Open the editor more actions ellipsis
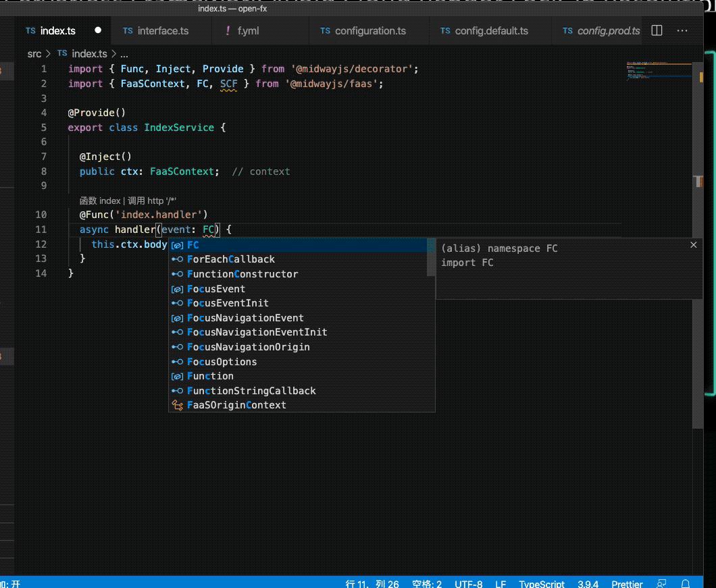The image size is (716, 588). 682,30
